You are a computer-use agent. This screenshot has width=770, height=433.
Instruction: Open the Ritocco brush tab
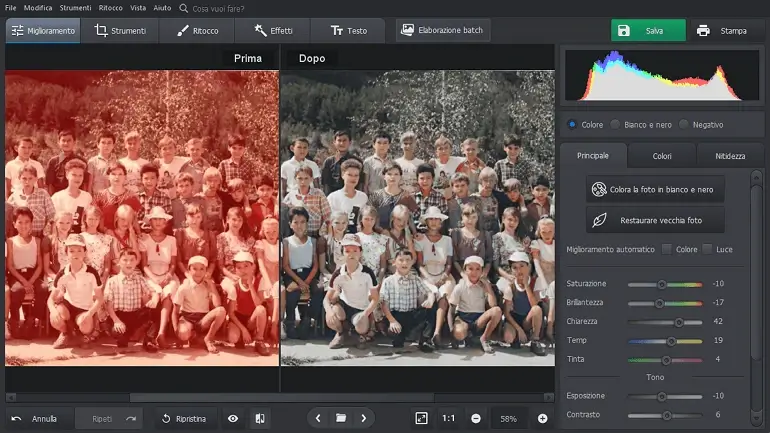[x=197, y=30]
